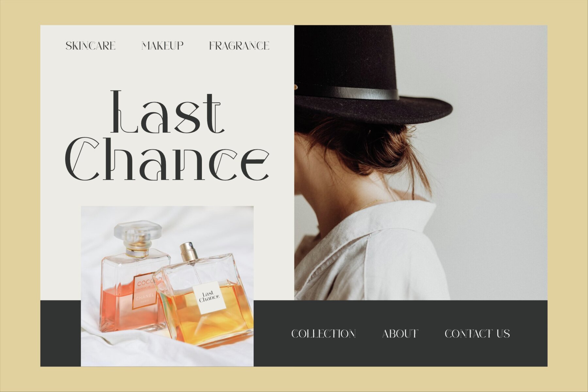Visit the About page link
This screenshot has height=392, width=588.
pyautogui.click(x=400, y=334)
